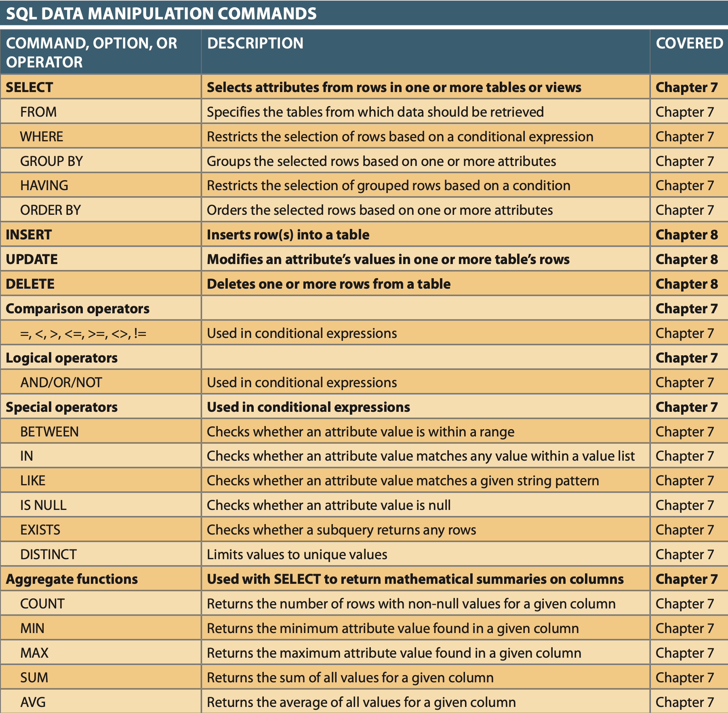Select the 'LIKE' cell
The width and height of the screenshot is (728, 713).
click(101, 480)
